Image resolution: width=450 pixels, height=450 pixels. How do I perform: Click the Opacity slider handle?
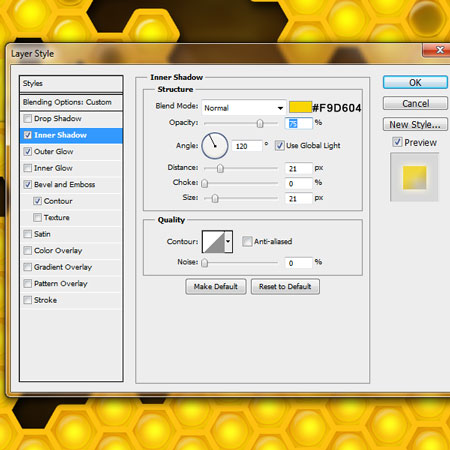pyautogui.click(x=260, y=124)
